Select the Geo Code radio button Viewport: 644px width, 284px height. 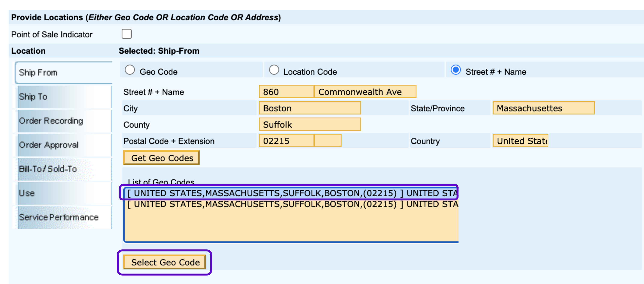pos(130,70)
